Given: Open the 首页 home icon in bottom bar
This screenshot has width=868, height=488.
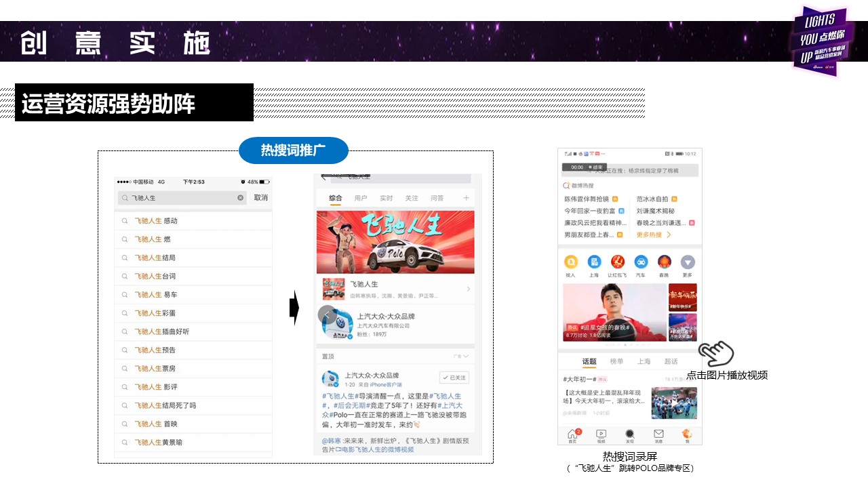Looking at the screenshot, I should coord(572,435).
